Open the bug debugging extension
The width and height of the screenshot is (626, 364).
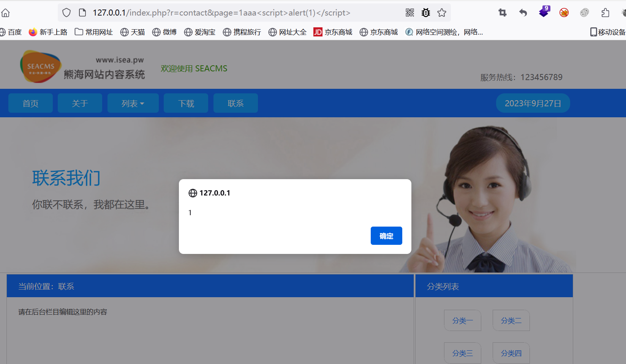click(x=426, y=13)
